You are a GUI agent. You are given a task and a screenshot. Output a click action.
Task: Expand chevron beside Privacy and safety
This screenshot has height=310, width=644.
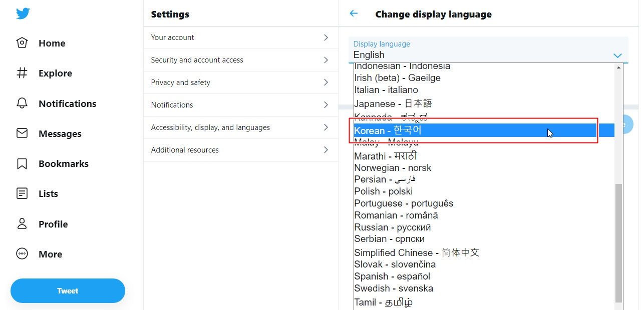pos(326,82)
